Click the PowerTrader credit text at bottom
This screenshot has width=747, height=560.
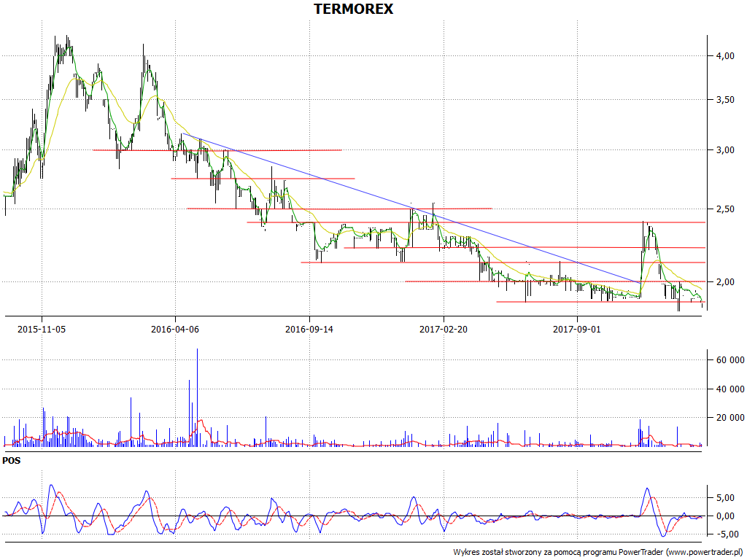point(599,553)
